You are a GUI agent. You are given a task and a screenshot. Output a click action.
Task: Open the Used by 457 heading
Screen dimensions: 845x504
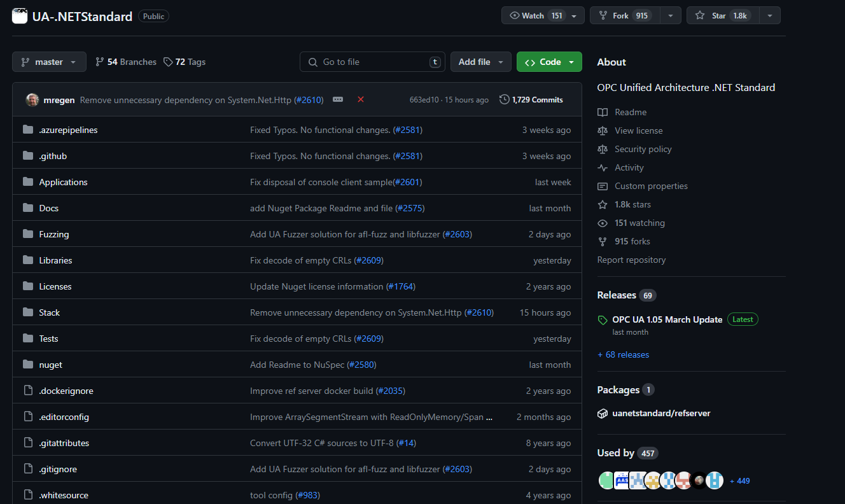click(x=627, y=453)
